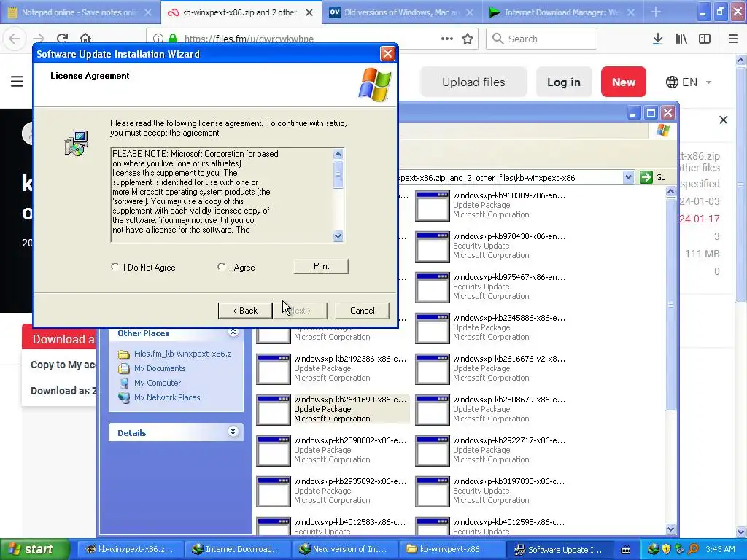
Task: Select windowsxp-kb975467-x86 file icon
Action: [x=432, y=287]
